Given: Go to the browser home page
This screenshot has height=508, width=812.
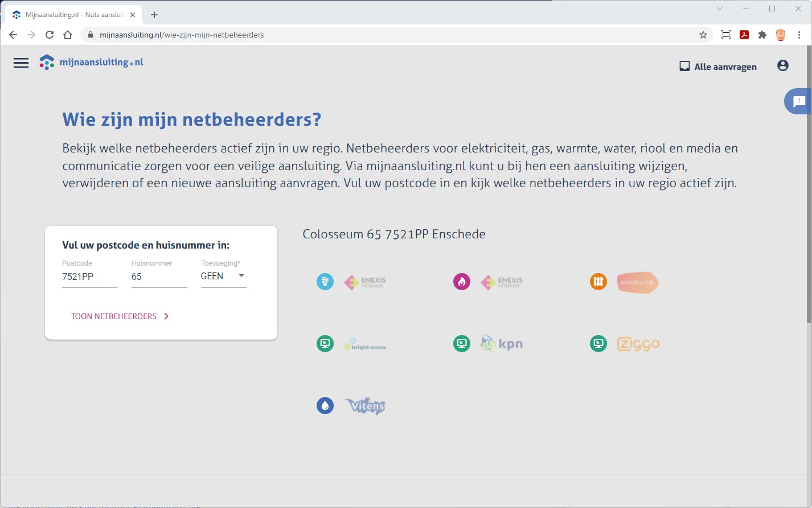Looking at the screenshot, I should (x=68, y=35).
